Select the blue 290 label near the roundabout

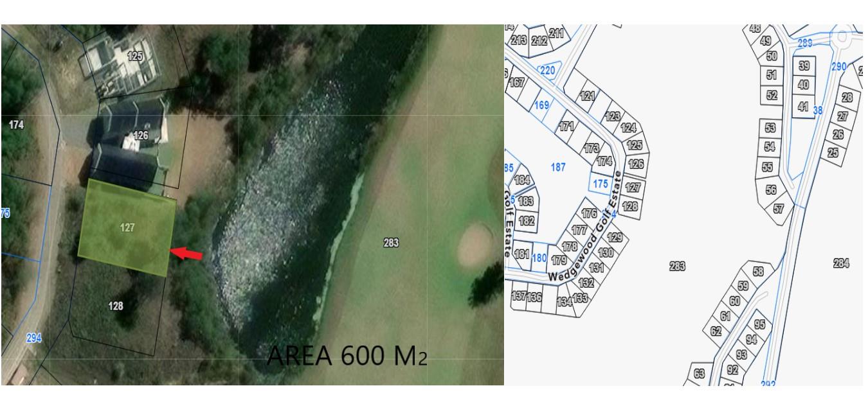838,67
